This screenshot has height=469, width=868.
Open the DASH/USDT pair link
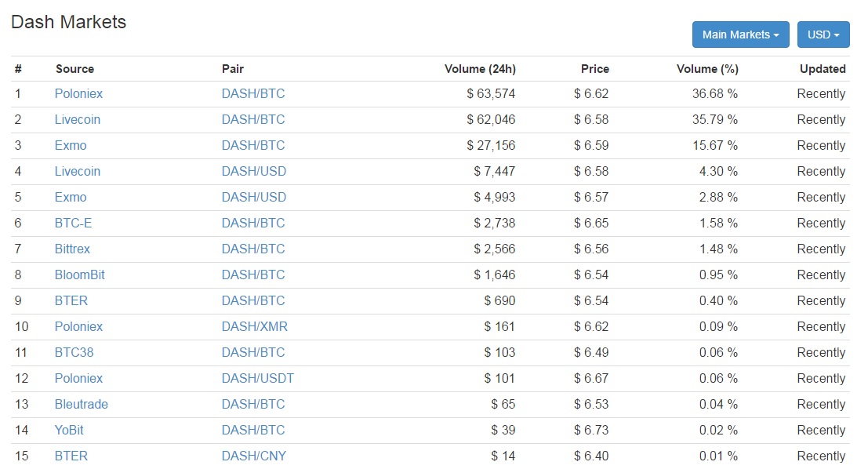pos(258,379)
